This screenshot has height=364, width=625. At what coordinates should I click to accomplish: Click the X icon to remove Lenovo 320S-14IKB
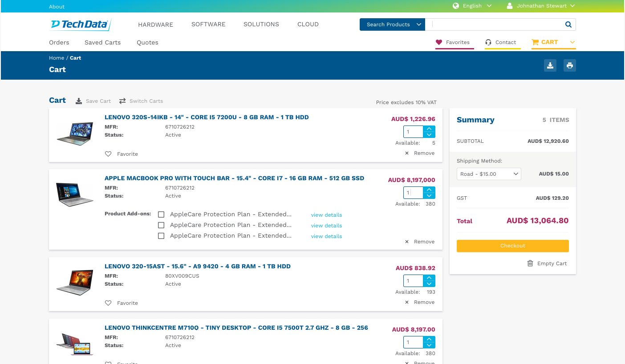pos(407,153)
